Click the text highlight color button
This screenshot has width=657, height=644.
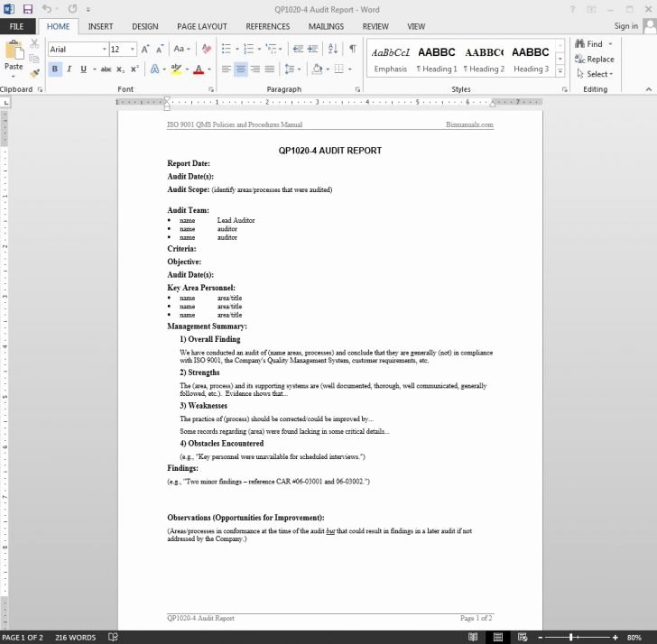click(176, 69)
